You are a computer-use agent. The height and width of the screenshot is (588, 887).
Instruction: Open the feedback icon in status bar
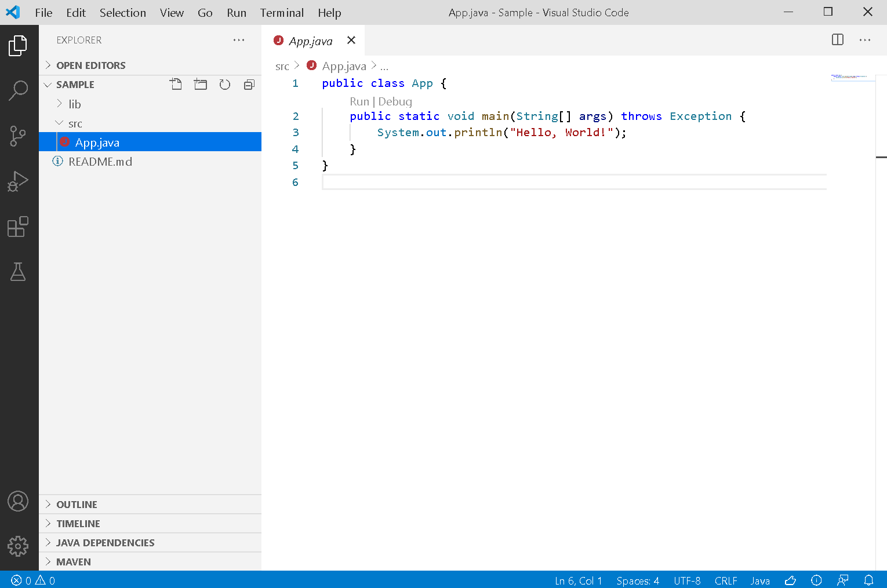[843, 580]
